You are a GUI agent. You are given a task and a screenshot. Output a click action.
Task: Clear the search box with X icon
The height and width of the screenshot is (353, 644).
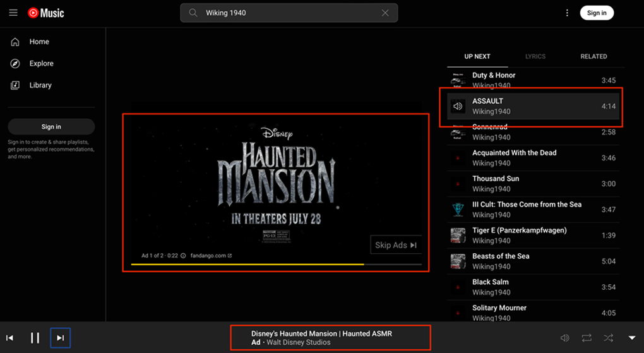[385, 13]
